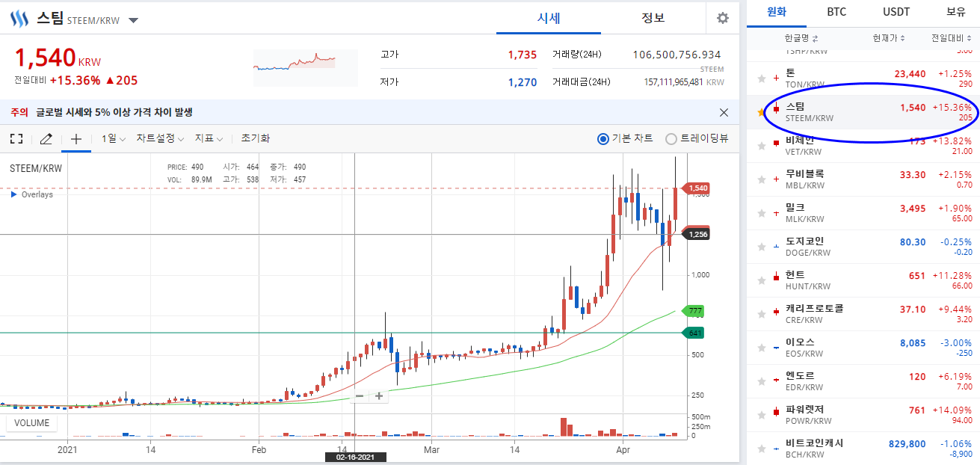Open 비트코인캐시 BCH/KRW market row
Screen dimensions: 980x465
[x=863, y=449]
